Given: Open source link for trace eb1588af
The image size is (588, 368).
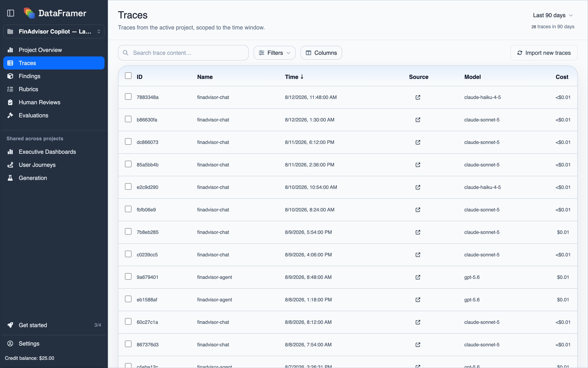Looking at the screenshot, I should pyautogui.click(x=418, y=300).
